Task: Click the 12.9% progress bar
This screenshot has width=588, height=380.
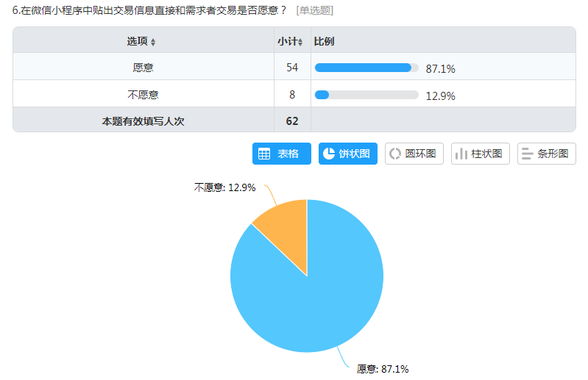Action: [366, 95]
